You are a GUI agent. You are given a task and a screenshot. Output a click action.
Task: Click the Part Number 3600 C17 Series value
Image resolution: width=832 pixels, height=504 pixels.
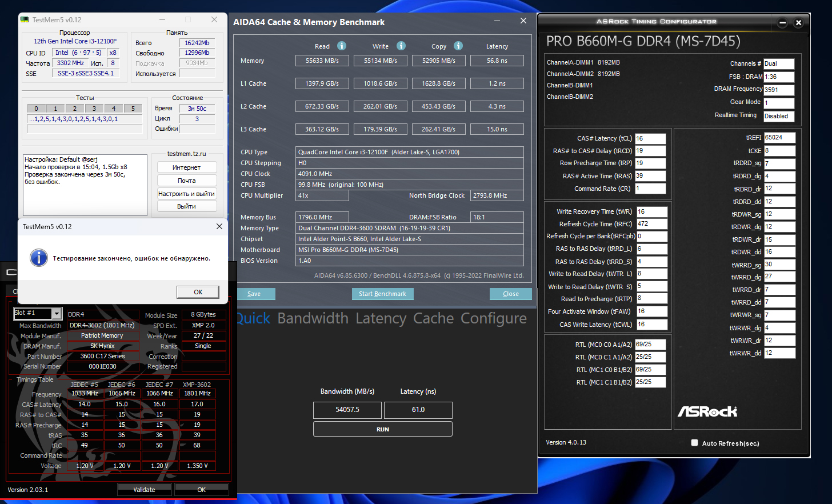(x=103, y=356)
